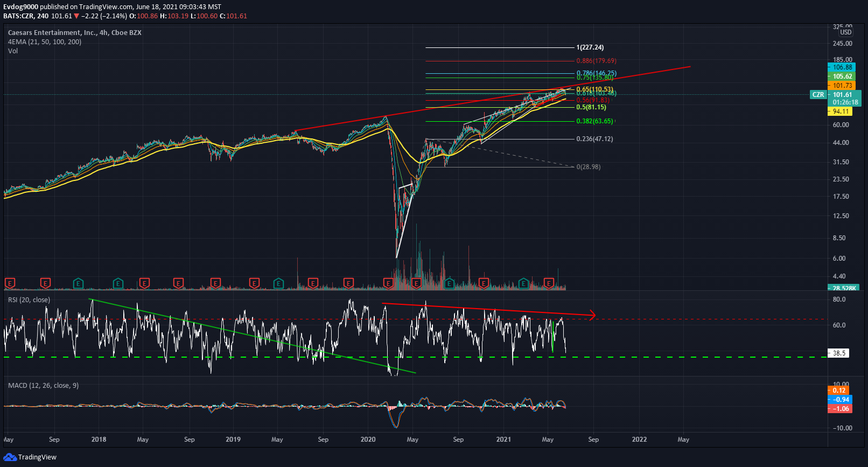Click the RSI (20, close) legend

coord(29,300)
